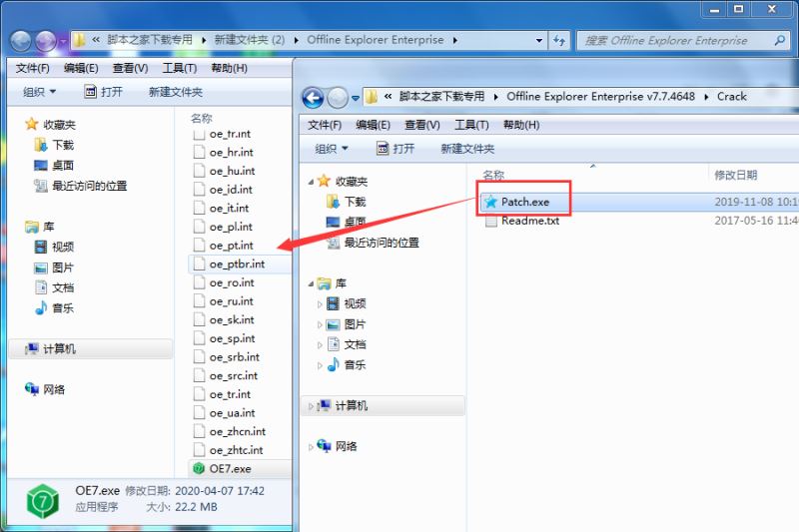Click Offline Explorer Enterprise v7.7.4648 breadcrumb

pyautogui.click(x=600, y=96)
